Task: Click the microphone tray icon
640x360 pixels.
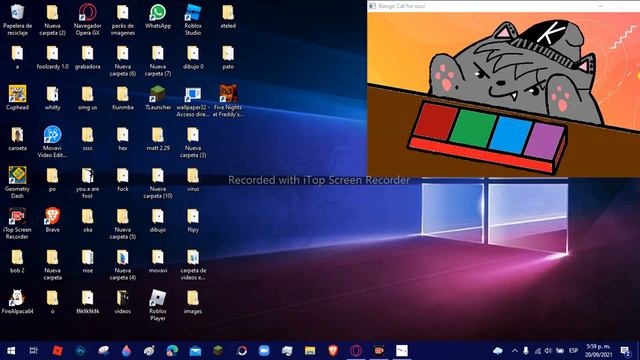Action: pyautogui.click(x=526, y=351)
